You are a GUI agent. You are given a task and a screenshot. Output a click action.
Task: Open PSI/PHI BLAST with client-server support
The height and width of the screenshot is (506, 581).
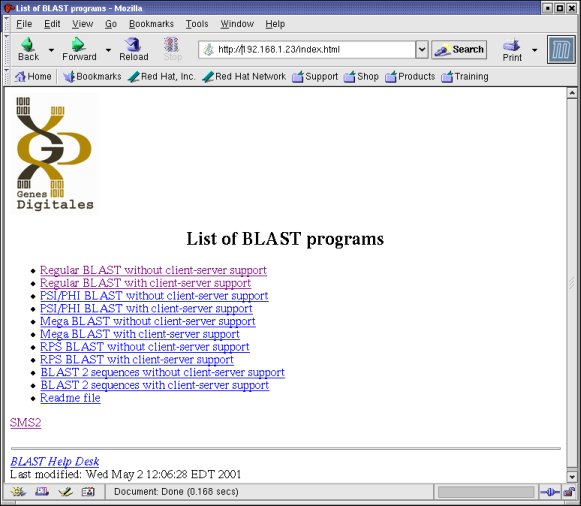pos(146,309)
